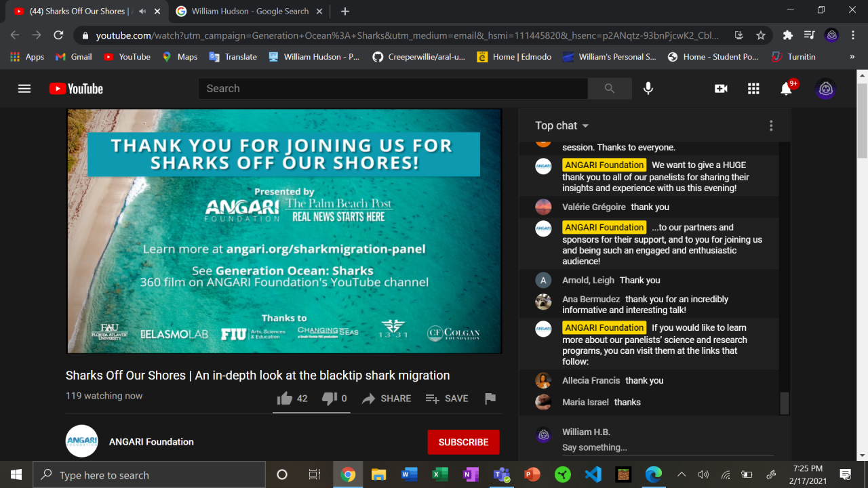Open the YouTube notifications bell
The height and width of the screenshot is (488, 868).
pyautogui.click(x=786, y=89)
